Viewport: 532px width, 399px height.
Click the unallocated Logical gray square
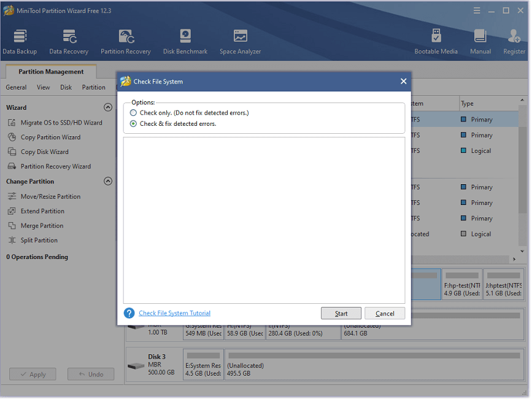pos(463,233)
